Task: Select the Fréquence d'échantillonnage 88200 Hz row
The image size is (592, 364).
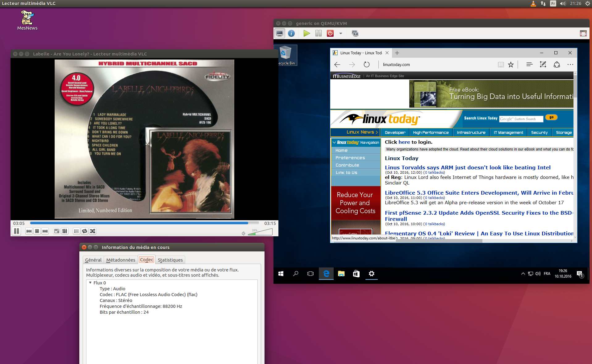Action: point(141,306)
